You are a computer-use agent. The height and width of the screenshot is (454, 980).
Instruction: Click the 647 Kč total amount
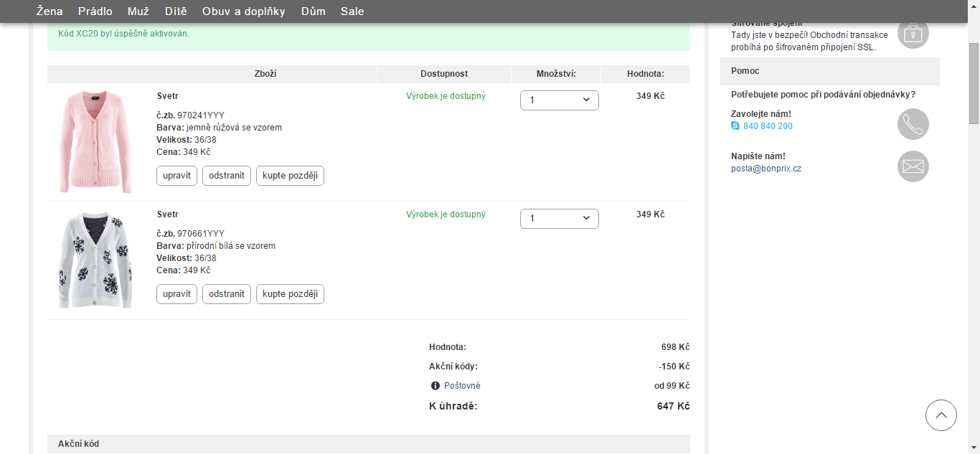tap(673, 406)
